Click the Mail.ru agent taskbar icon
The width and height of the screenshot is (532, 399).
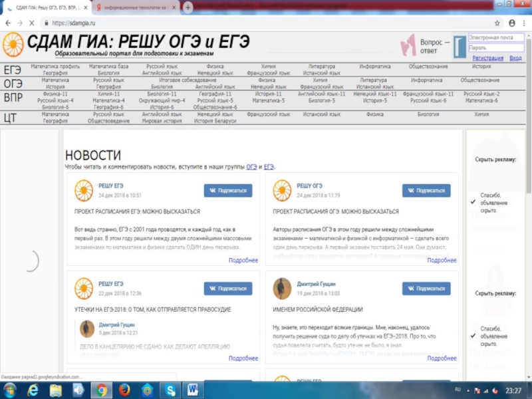click(x=147, y=390)
